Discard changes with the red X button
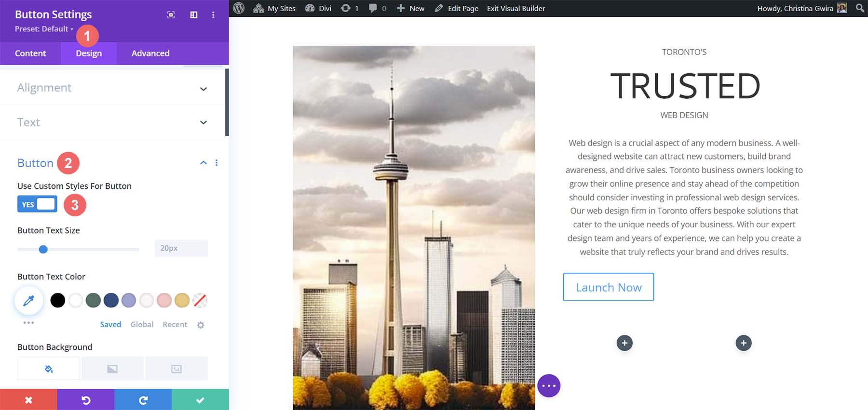The image size is (868, 410). click(28, 400)
